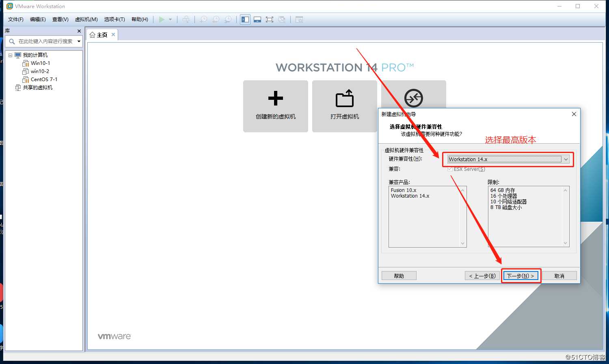Open the 硬件兼容性 Workstation 14.x dropdown
This screenshot has height=364, width=609.
pyautogui.click(x=509, y=159)
